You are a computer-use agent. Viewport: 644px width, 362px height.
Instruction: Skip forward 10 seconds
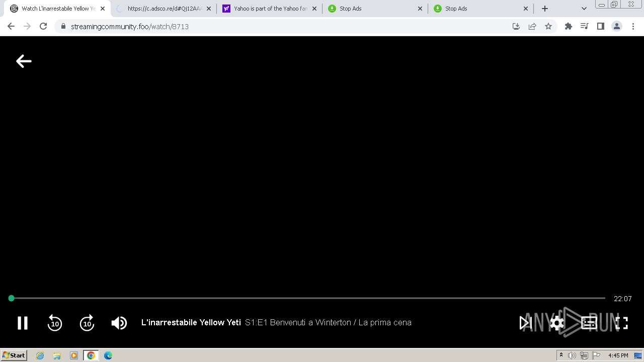pos(87,323)
